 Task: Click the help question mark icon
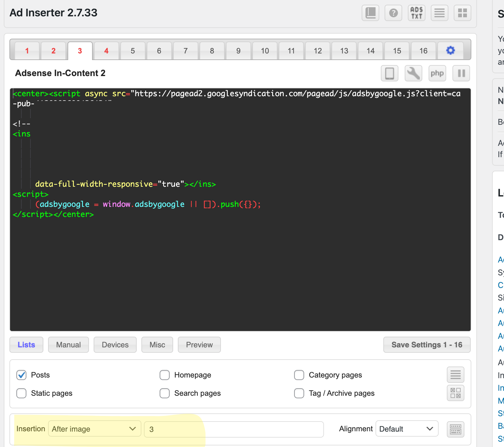click(x=393, y=13)
